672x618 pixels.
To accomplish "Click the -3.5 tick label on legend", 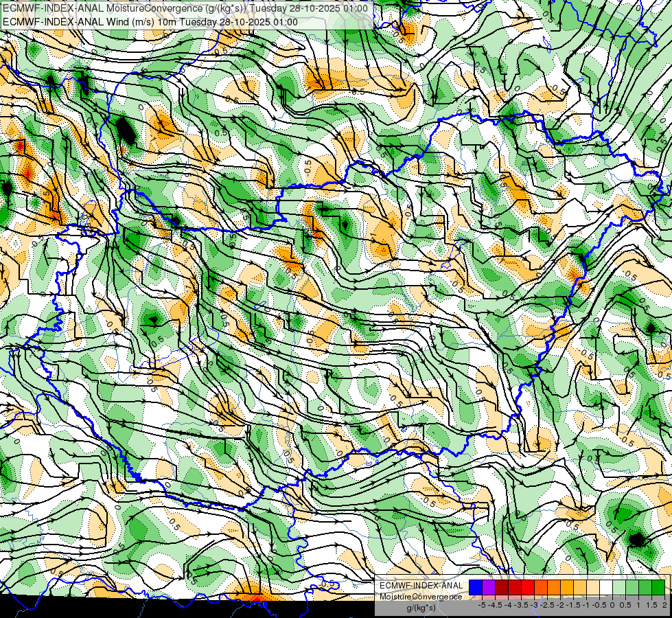I will (522, 605).
